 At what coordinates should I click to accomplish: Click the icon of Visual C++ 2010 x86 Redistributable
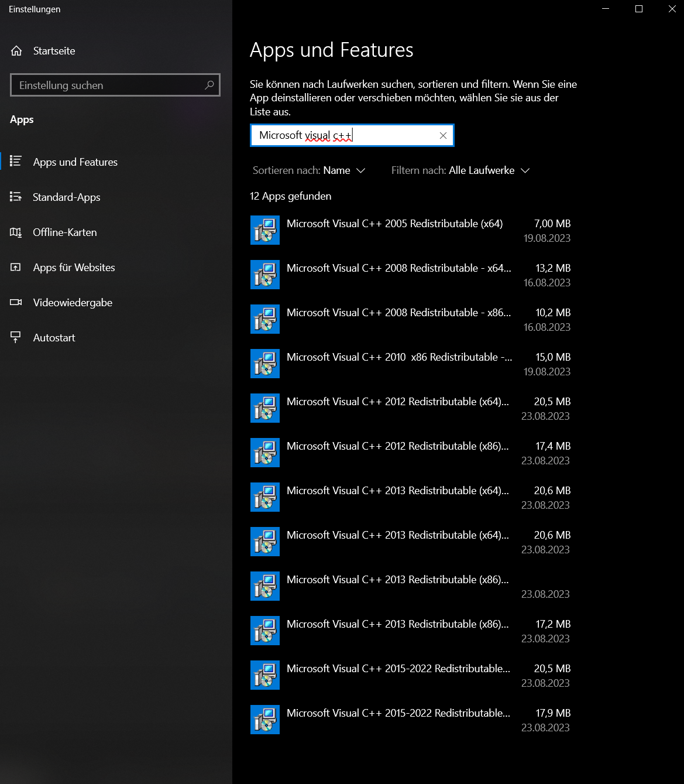pos(265,364)
